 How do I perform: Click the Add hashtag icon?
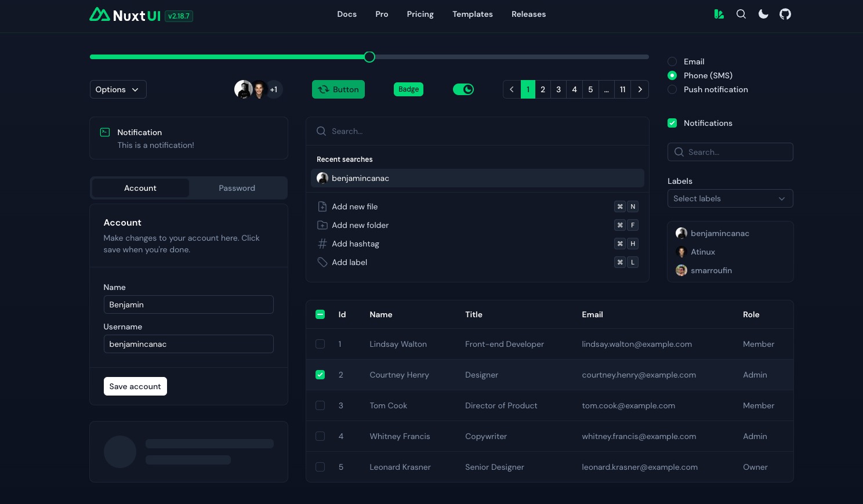[322, 244]
